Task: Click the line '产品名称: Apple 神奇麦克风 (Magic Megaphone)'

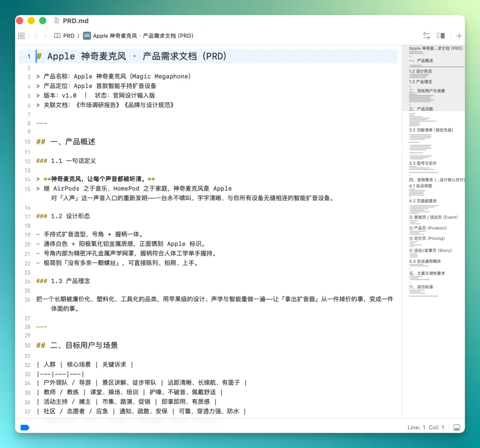Action: pos(114,76)
